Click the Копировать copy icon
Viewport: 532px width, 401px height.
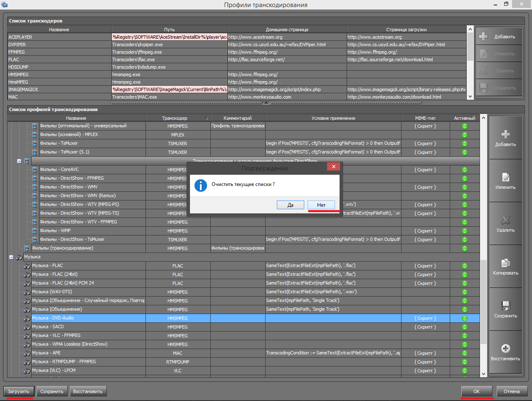pos(505,263)
